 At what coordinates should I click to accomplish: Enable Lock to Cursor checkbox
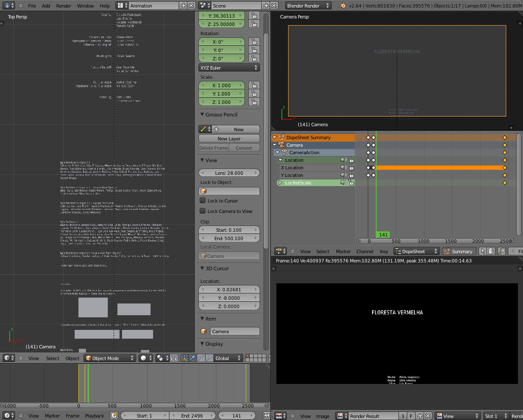tap(203, 201)
